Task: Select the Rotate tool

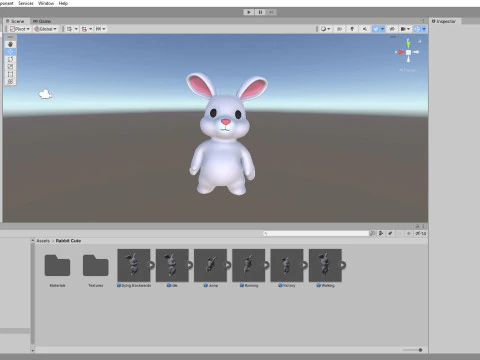Action: pos(10,59)
